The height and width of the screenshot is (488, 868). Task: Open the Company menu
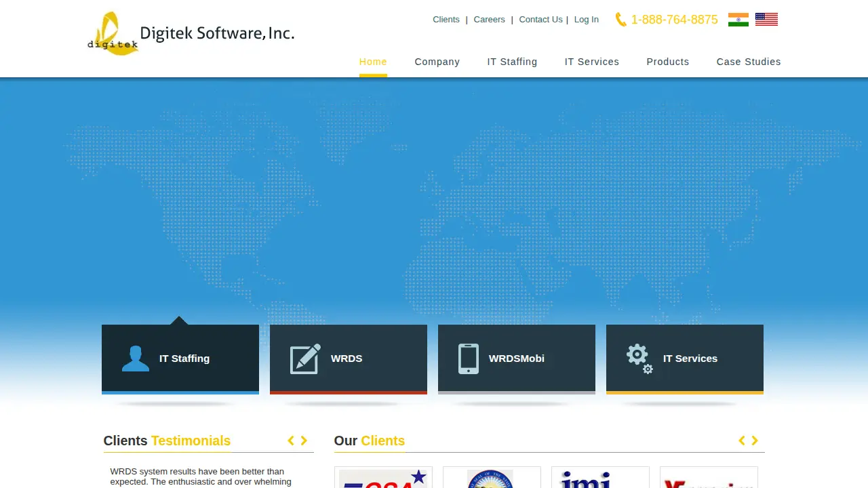click(x=437, y=62)
